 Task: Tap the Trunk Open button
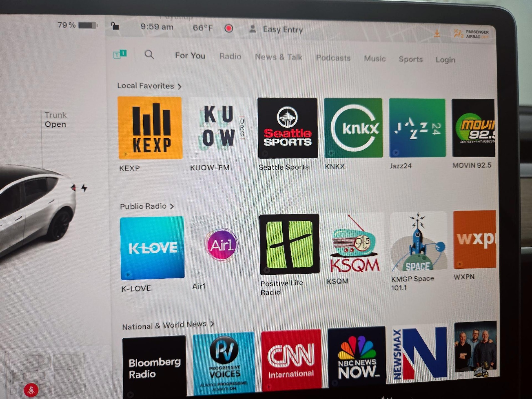pyautogui.click(x=56, y=120)
